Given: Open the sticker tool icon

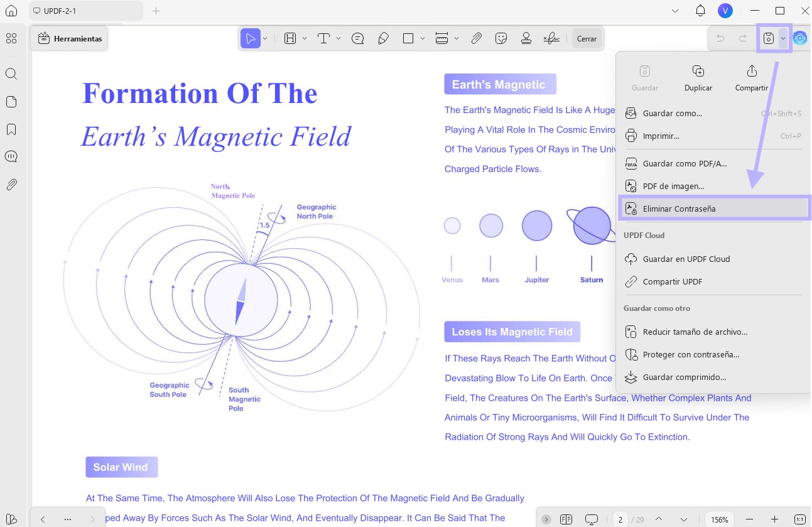Looking at the screenshot, I should click(501, 39).
